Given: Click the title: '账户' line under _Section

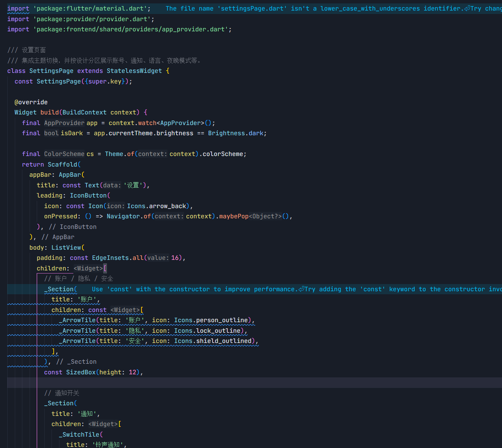Looking at the screenshot, I should (76, 299).
